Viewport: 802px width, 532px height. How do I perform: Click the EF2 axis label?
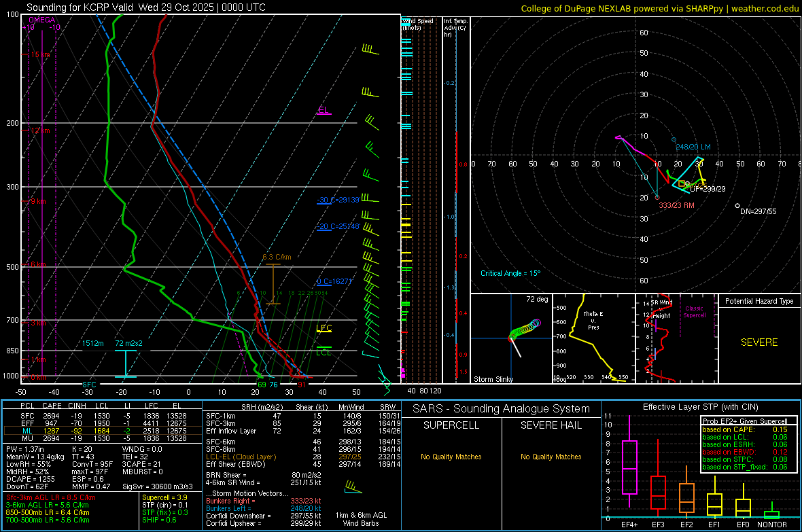[x=686, y=525]
